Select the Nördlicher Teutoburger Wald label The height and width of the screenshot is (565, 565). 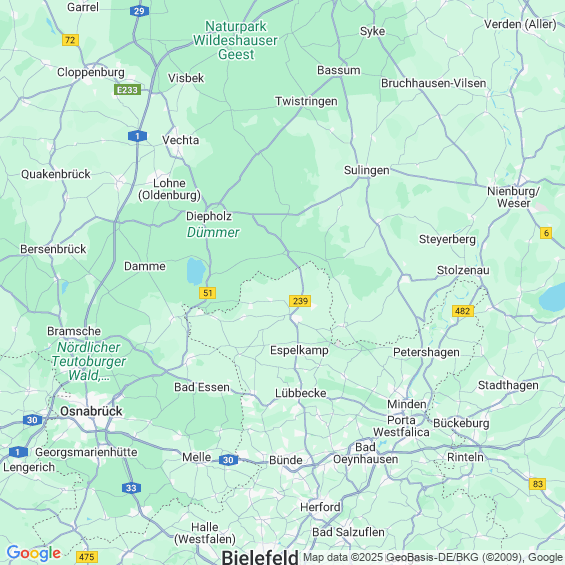89,361
